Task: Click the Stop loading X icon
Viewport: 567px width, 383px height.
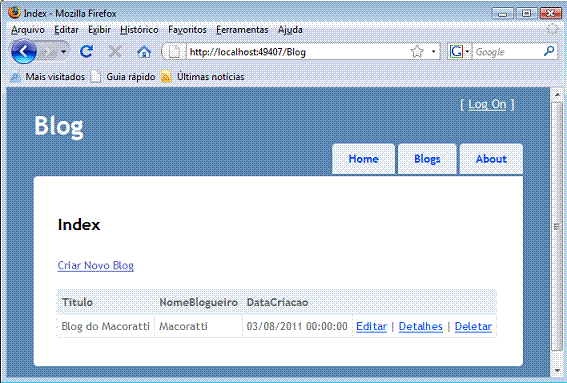Action: 115,52
